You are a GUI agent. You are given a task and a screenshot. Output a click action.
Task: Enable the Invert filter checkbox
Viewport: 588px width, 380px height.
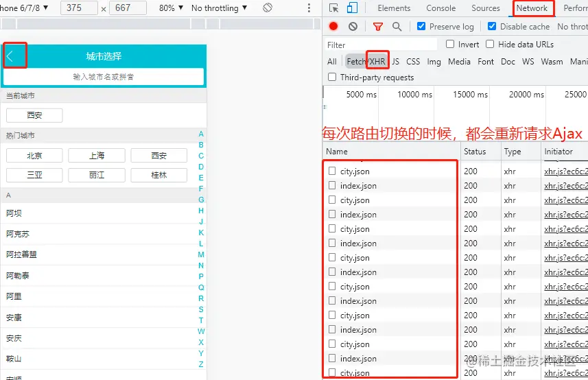tap(450, 44)
